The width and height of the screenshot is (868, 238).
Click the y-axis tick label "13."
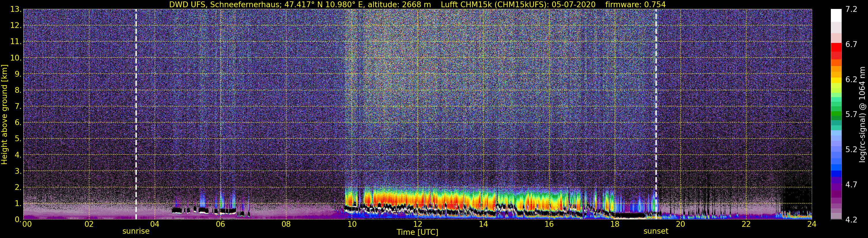(x=16, y=10)
